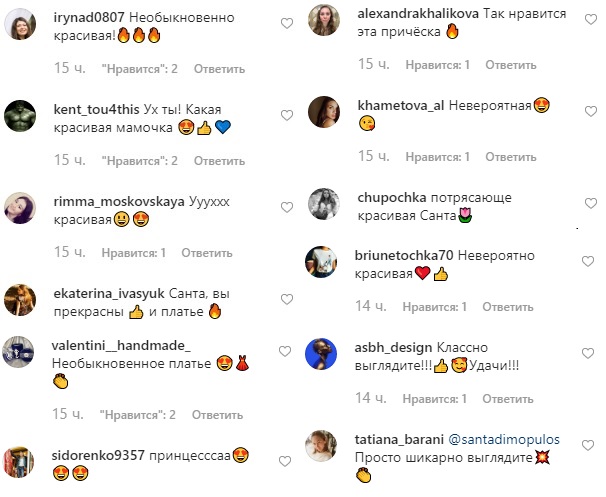Like valentini__handmade_ comment
606x497 pixels.
(x=285, y=351)
